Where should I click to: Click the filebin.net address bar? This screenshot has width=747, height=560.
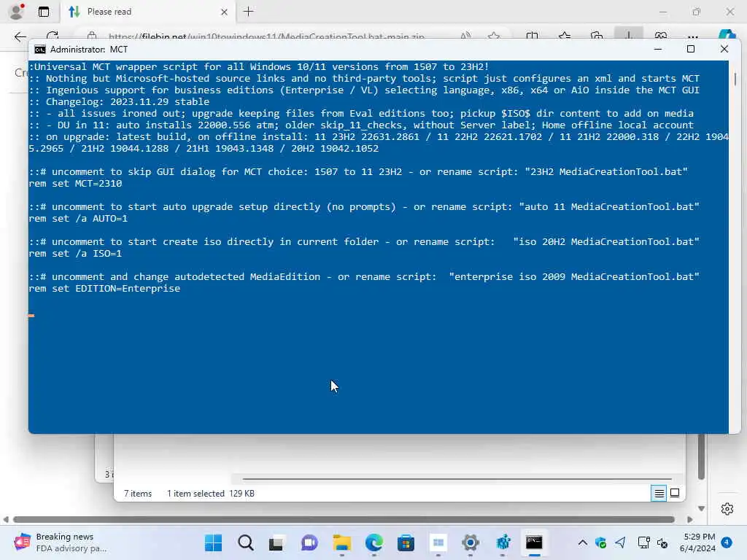pyautogui.click(x=266, y=36)
